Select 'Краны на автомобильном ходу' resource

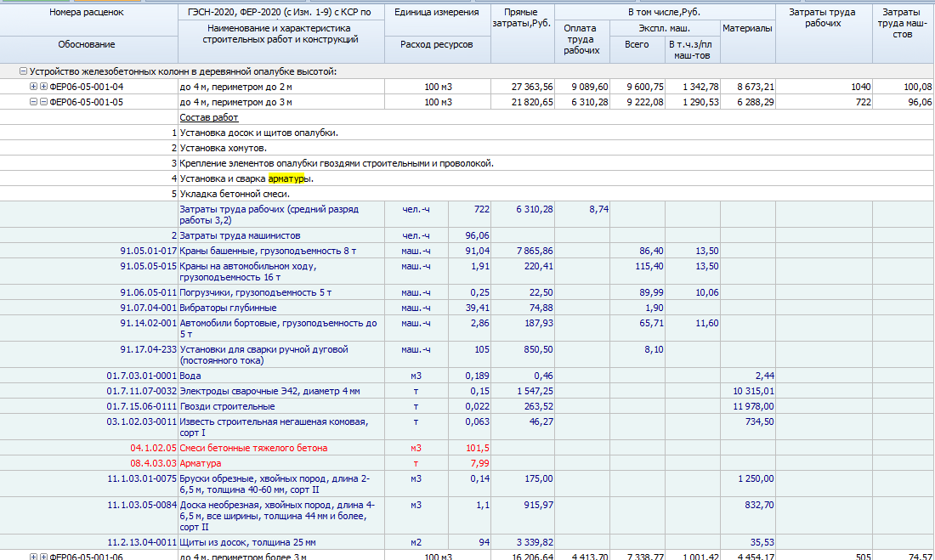248,272
